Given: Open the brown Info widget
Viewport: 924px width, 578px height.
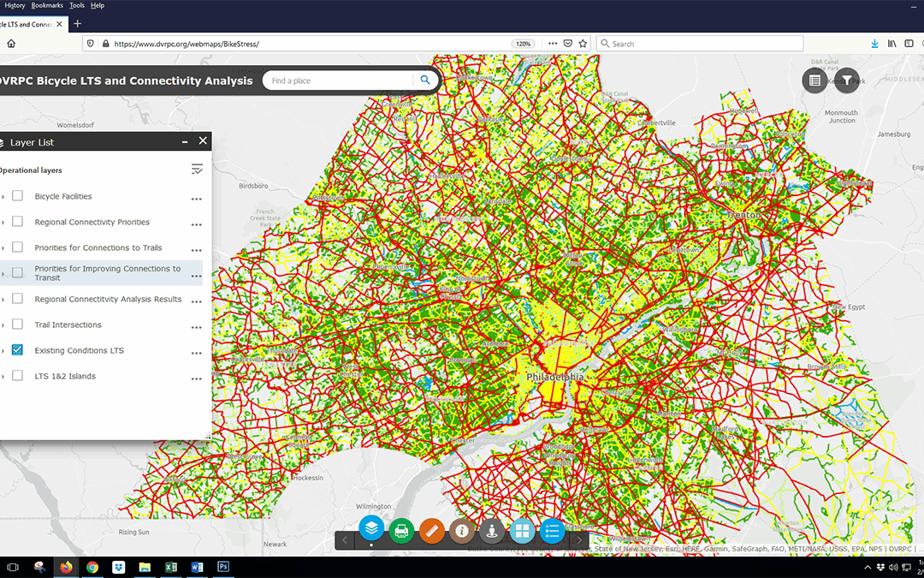Looking at the screenshot, I should pyautogui.click(x=462, y=531).
